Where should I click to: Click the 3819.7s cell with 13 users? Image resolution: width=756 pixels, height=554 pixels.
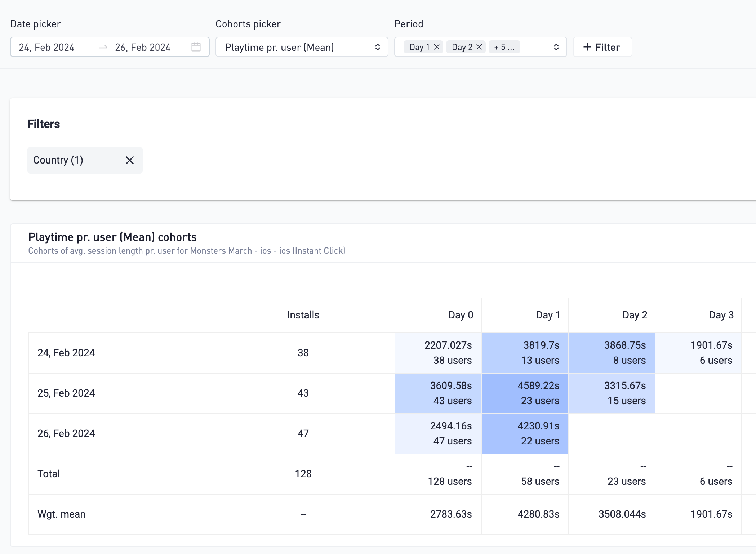click(525, 353)
